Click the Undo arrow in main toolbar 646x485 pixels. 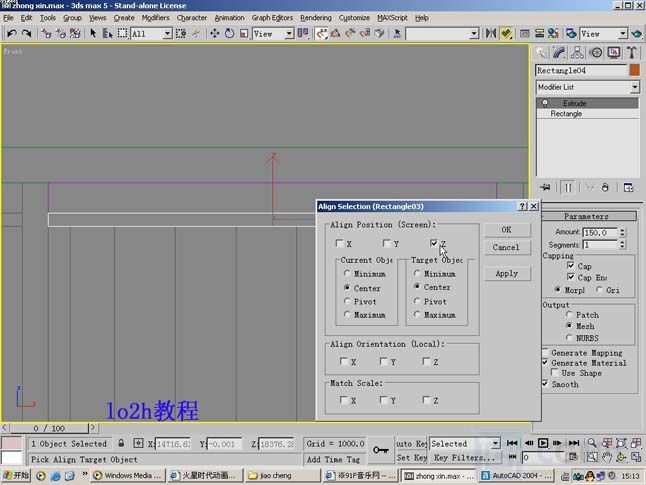pos(12,33)
